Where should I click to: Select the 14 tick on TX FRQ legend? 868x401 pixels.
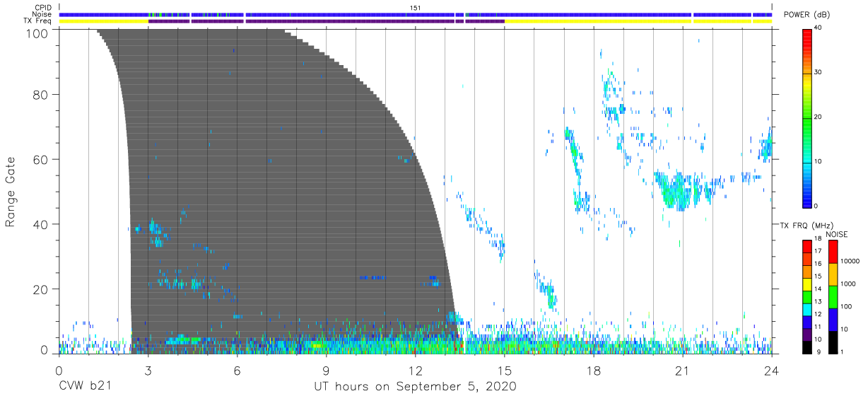[817, 289]
